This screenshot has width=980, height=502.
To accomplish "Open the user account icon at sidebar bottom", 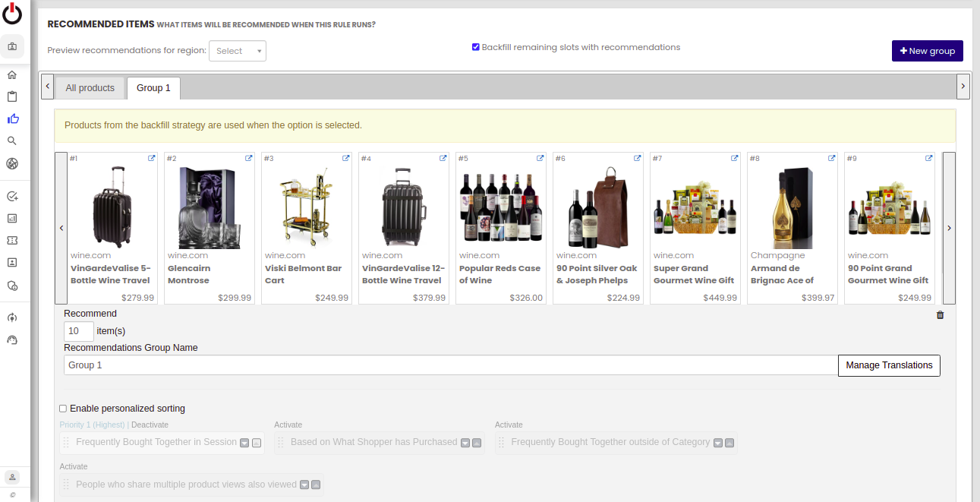I will tap(12, 477).
